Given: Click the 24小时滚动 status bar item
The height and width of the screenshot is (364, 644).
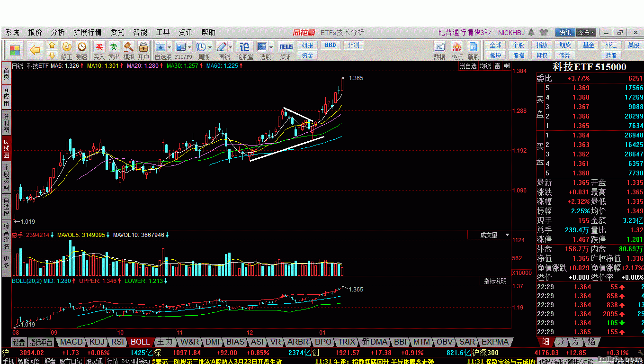Looking at the screenshot, I should point(135,361).
